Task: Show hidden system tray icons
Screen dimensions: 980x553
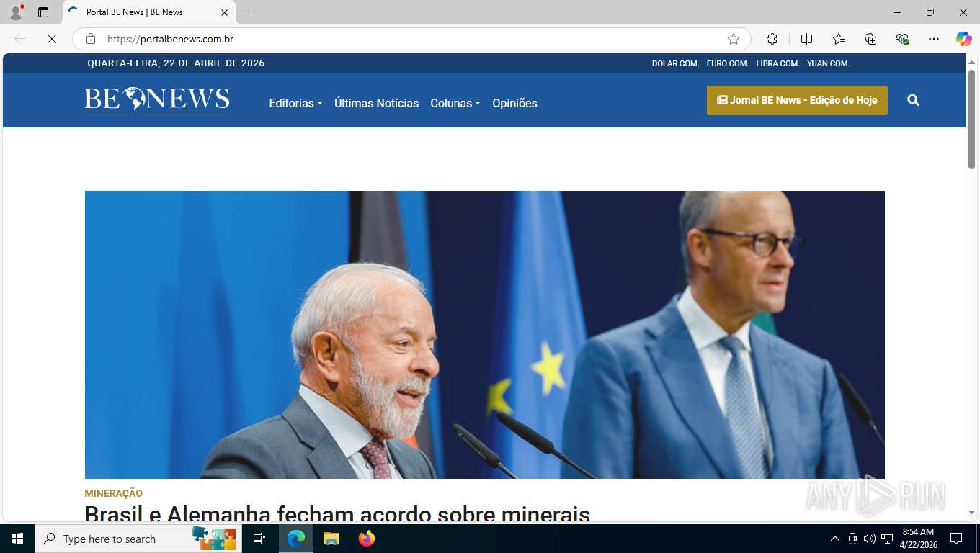Action: (835, 539)
